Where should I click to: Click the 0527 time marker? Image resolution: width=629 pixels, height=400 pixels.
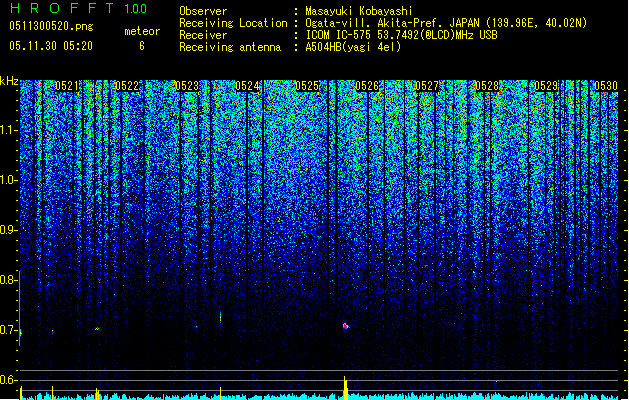point(427,86)
